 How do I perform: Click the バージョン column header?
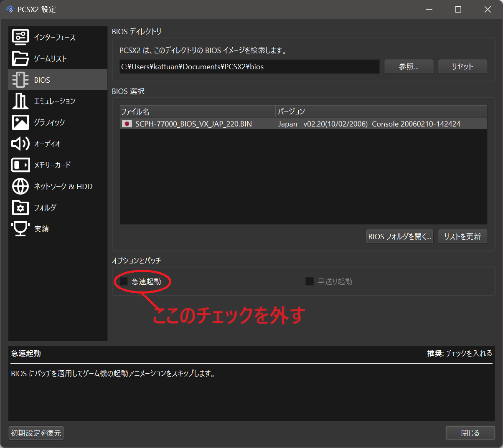[381, 111]
